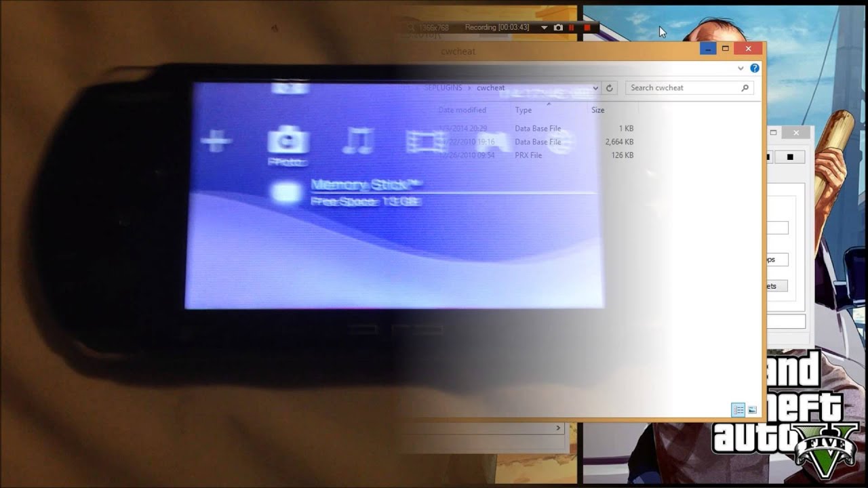Viewport: 868px width, 488px height.
Task: Select the 126 KB PRX File row
Action: click(536, 155)
